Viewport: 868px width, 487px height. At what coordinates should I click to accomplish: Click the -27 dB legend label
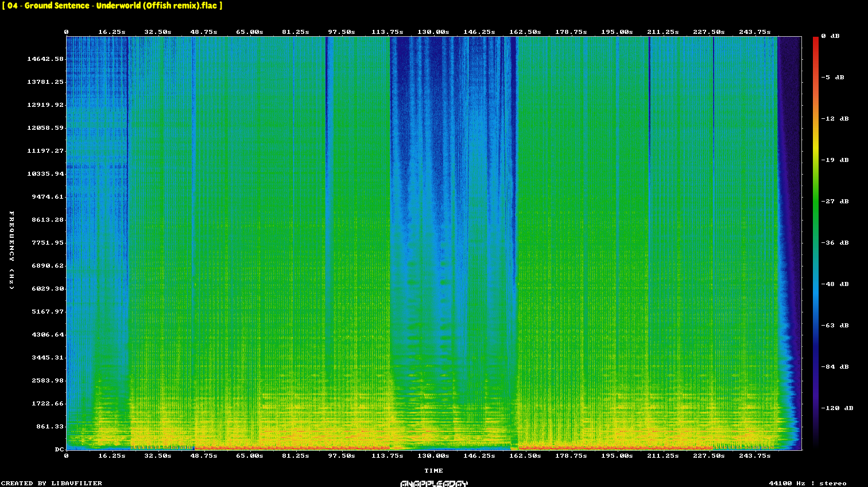(835, 202)
